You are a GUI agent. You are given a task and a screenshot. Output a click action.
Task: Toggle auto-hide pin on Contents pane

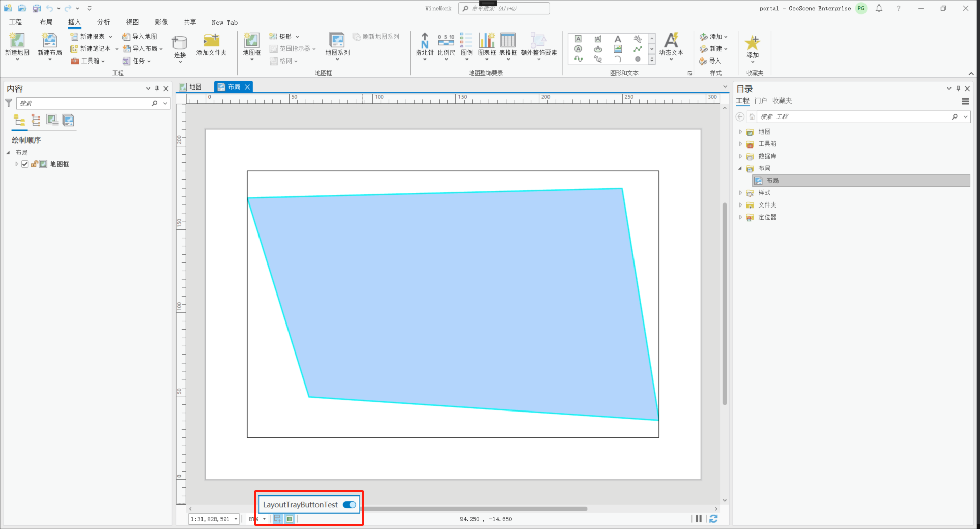157,89
